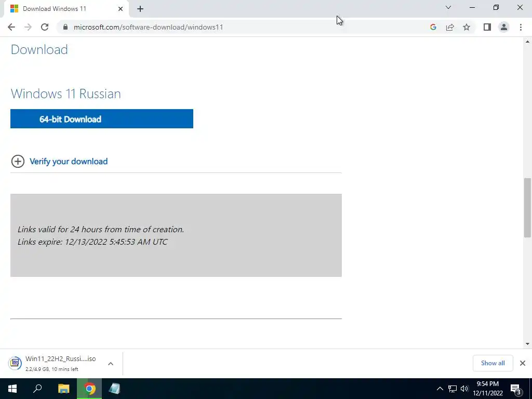Viewport: 532px width, 399px height.
Task: Click the plus circle beside Verify your download
Action: pos(18,162)
